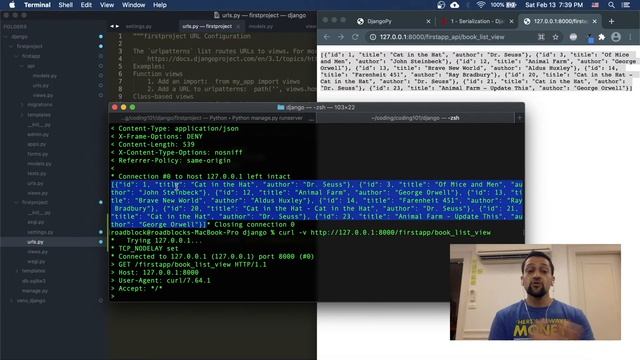Select the 127.0.0.1:8000 browser tab

click(x=560, y=21)
